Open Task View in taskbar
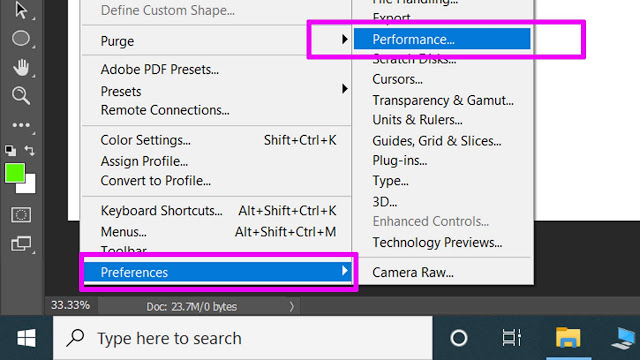 point(512,338)
